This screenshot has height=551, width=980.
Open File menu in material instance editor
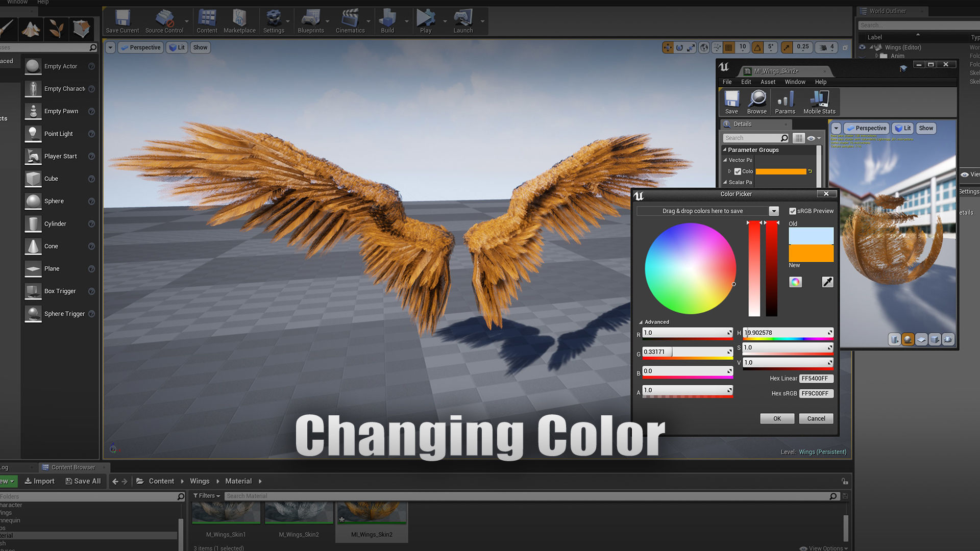(x=727, y=82)
